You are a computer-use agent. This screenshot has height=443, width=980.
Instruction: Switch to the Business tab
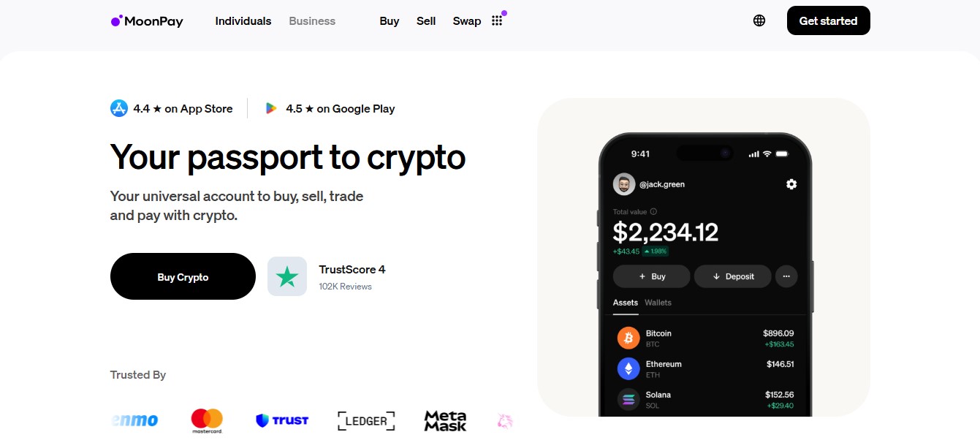312,21
